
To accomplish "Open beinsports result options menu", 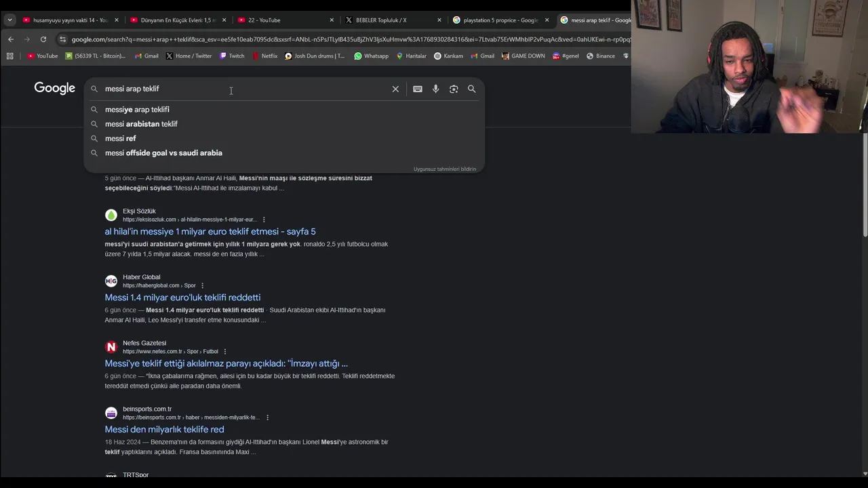I will point(267,418).
